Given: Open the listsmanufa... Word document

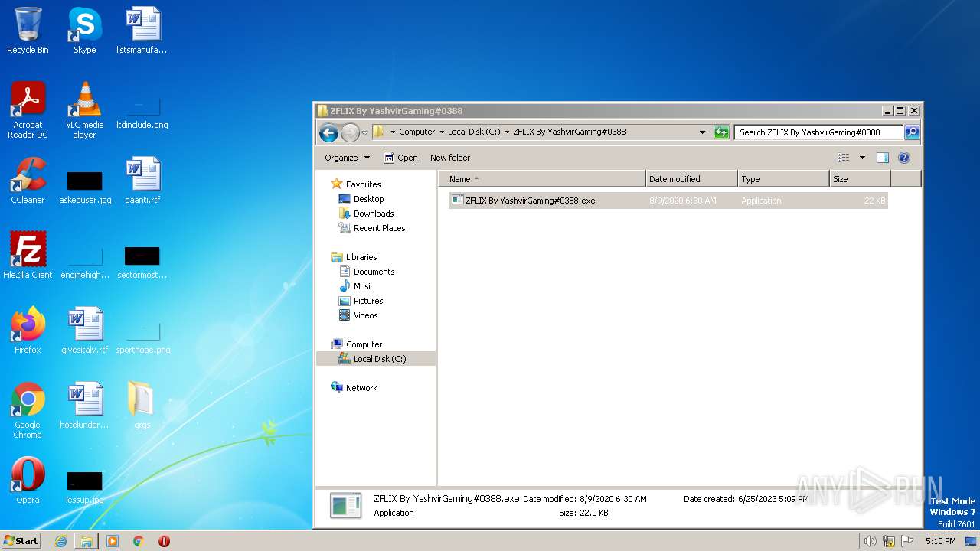Looking at the screenshot, I should tap(142, 31).
